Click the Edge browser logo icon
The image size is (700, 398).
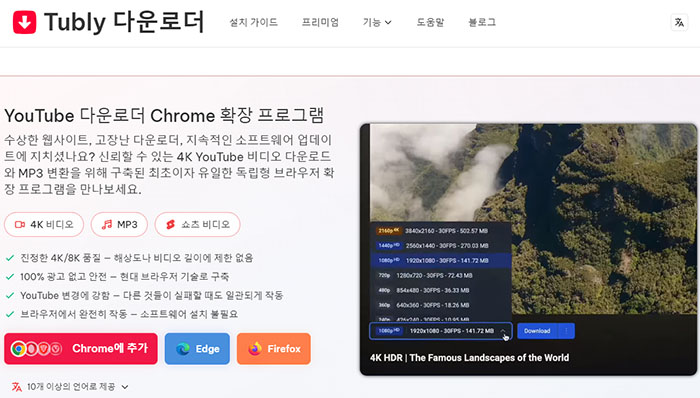(183, 348)
